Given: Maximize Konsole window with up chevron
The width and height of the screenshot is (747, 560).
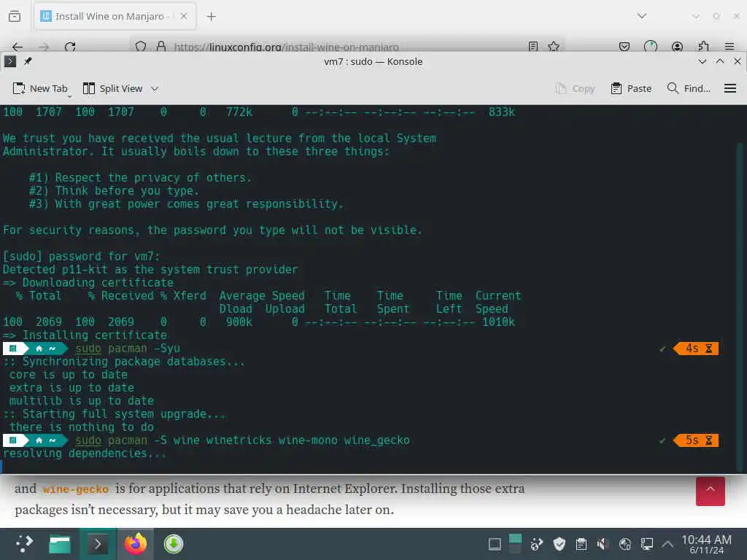Looking at the screenshot, I should [720, 61].
